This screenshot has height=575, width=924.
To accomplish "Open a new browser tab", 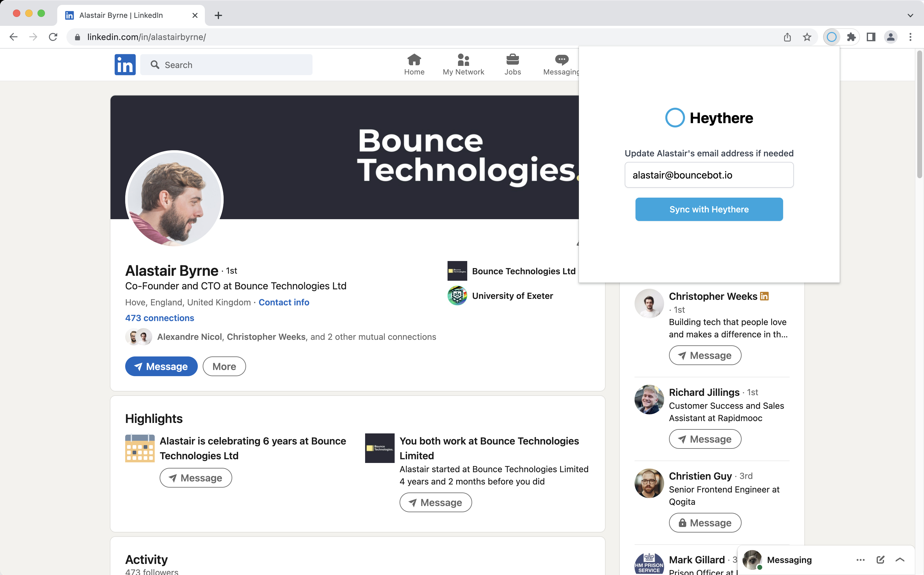I will [x=218, y=15].
